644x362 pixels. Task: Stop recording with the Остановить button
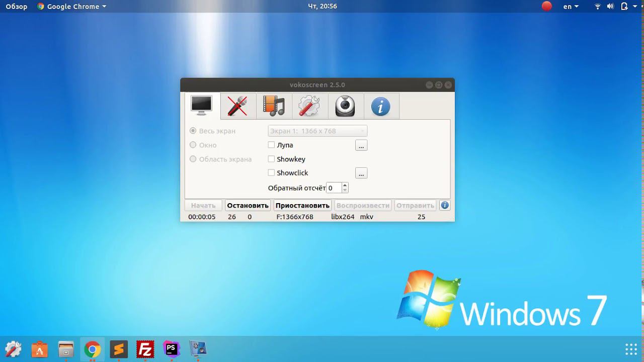pos(248,205)
